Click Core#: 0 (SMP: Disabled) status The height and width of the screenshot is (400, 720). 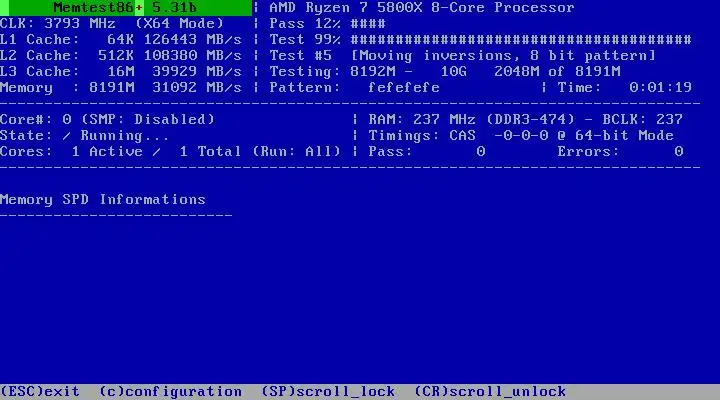[107, 119]
